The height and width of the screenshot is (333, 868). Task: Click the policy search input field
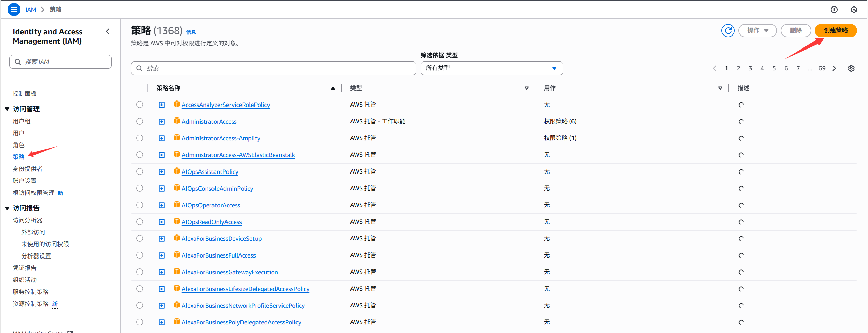pos(273,68)
